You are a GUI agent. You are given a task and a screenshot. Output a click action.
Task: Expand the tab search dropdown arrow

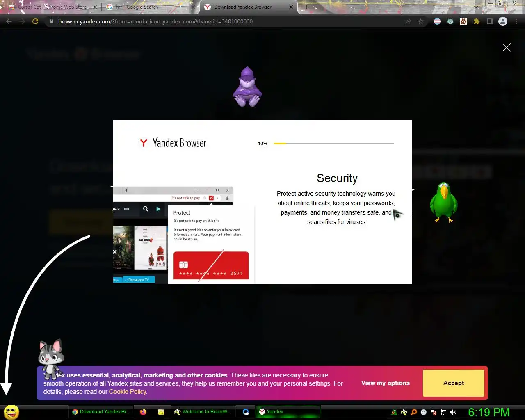click(x=476, y=7)
